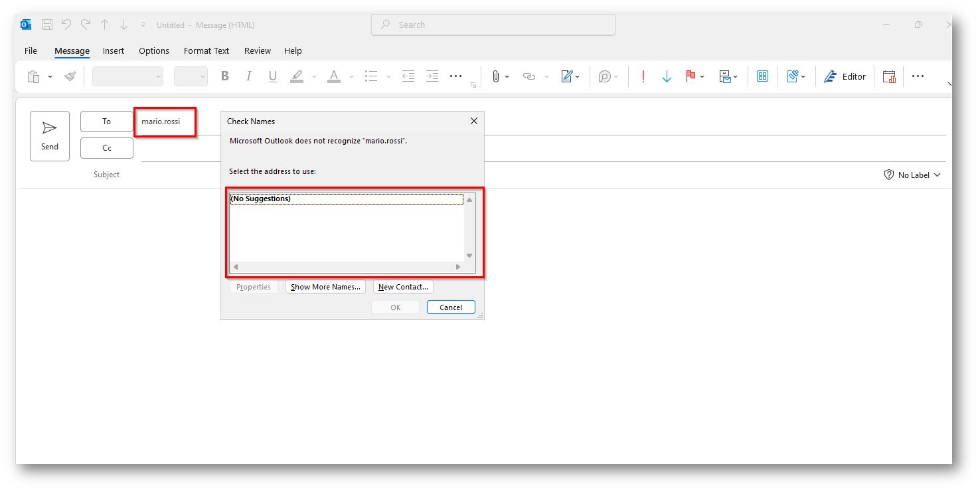Mark message as High Importance
This screenshot has width=980, height=492.
tap(643, 76)
